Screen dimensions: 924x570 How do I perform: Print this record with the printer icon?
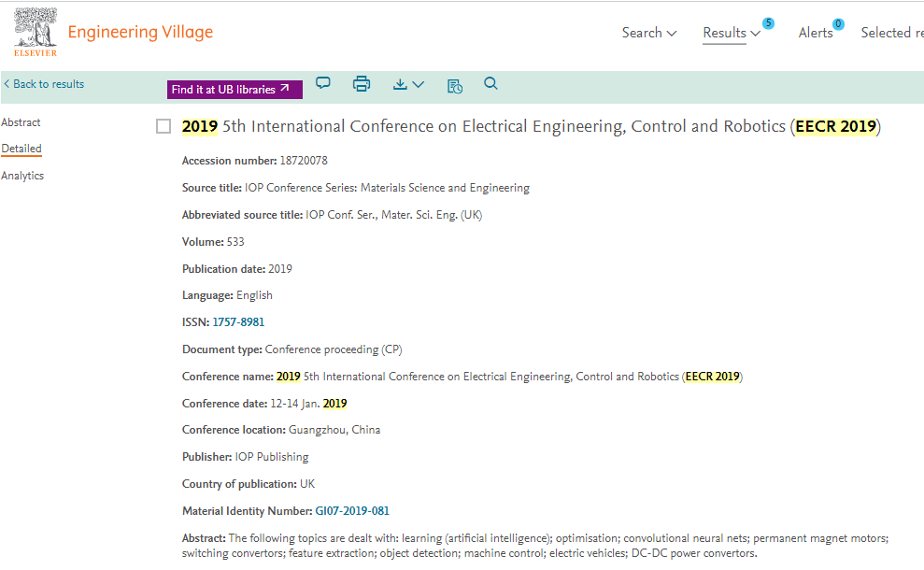362,84
